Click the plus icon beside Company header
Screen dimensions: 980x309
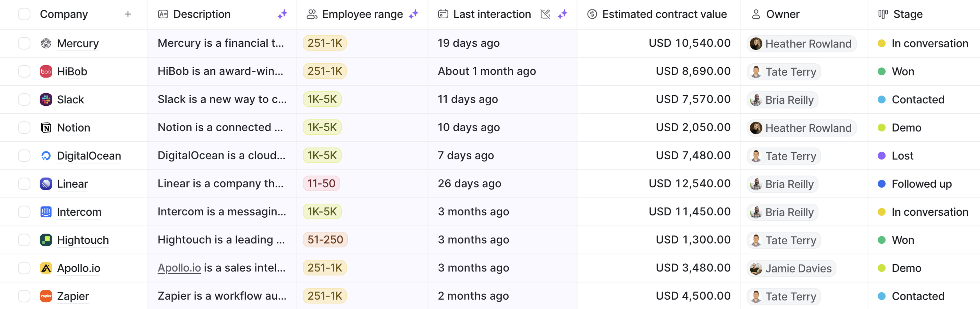click(x=128, y=14)
